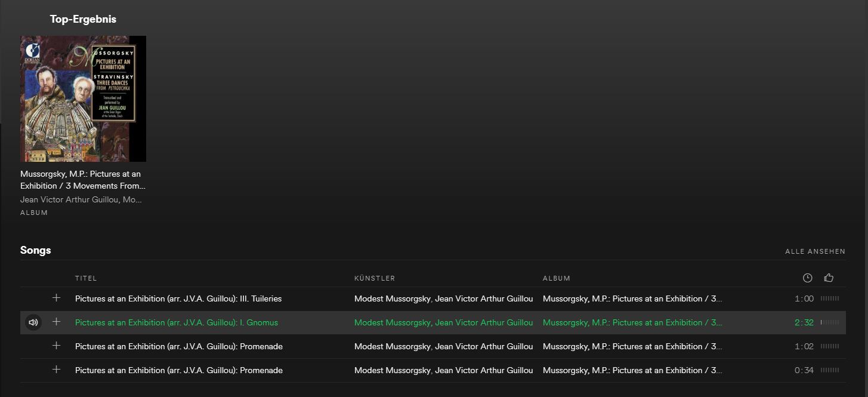Sort by the KÜNSTLER column header

pyautogui.click(x=375, y=278)
